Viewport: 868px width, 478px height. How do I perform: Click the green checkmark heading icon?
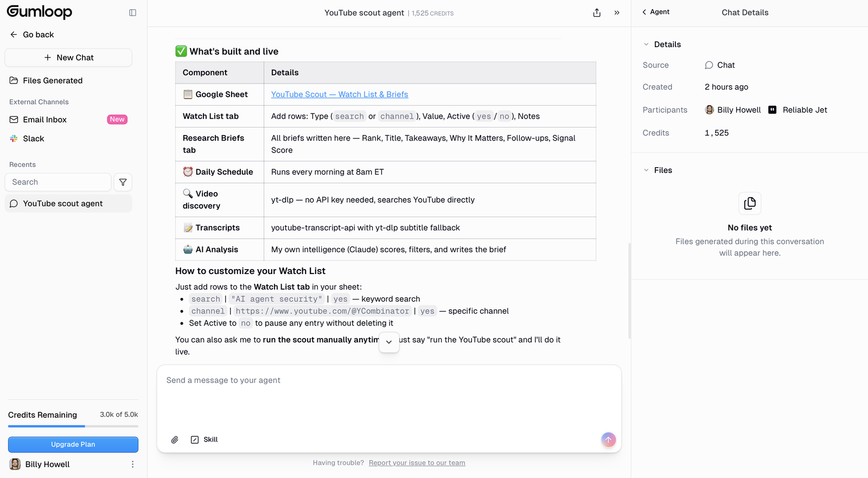(181, 51)
